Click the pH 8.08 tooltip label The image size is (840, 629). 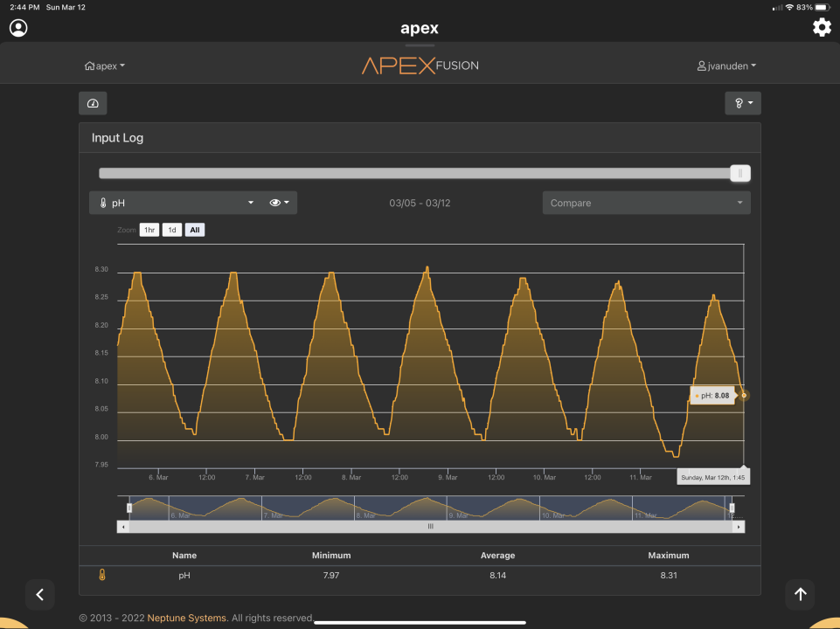[x=712, y=396]
